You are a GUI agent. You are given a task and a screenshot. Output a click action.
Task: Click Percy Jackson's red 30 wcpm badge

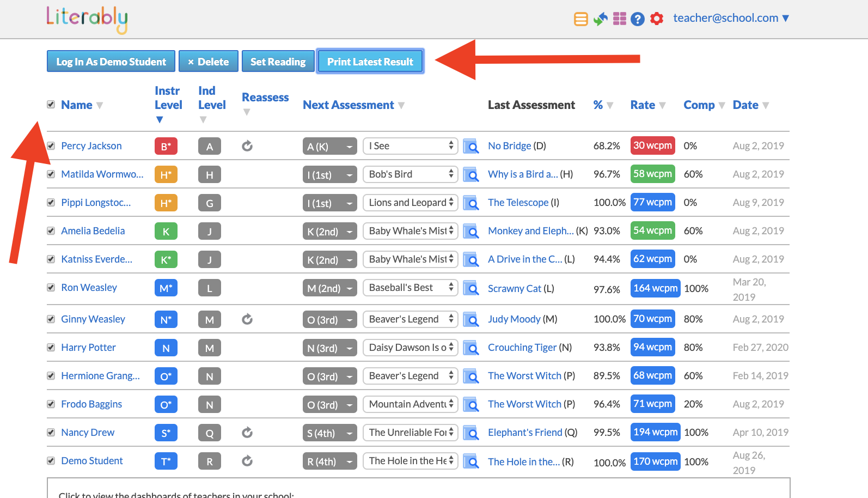(652, 145)
